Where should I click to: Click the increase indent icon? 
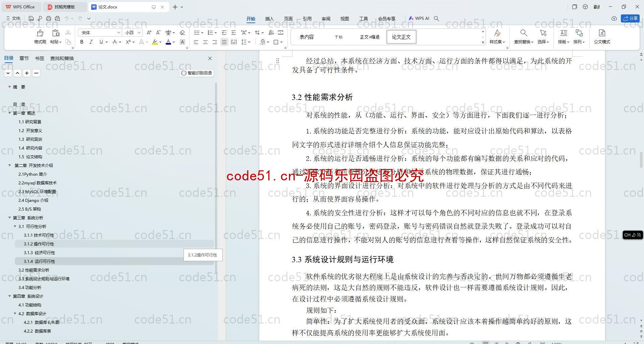[x=233, y=33]
